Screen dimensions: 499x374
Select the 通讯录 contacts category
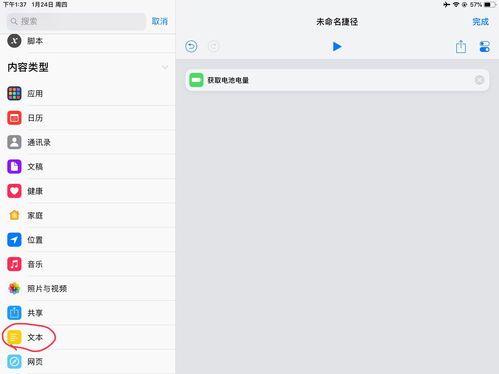click(87, 142)
